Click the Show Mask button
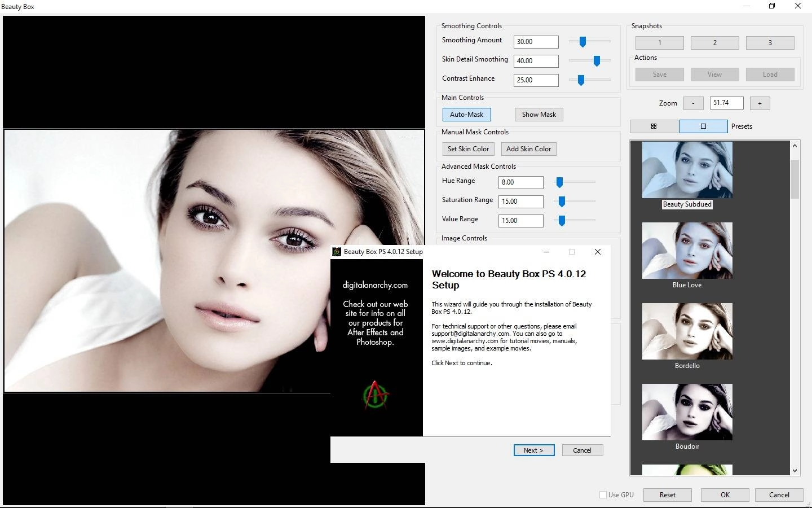The width and height of the screenshot is (812, 508). [x=539, y=115]
